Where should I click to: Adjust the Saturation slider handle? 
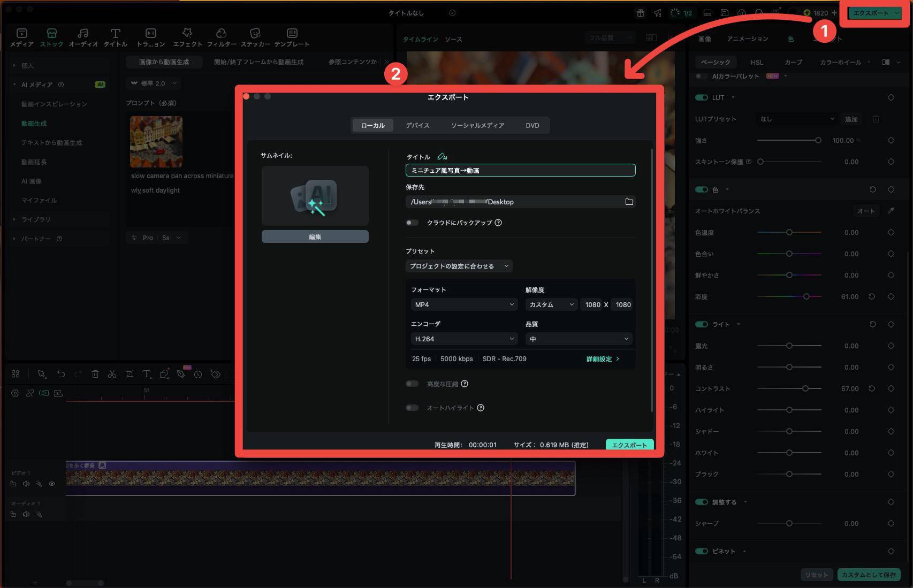(806, 296)
